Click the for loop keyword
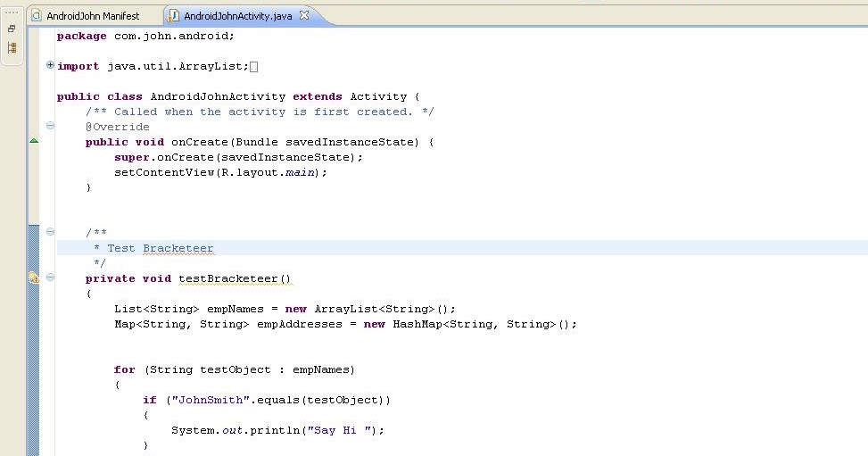Viewport: 868px width, 456px height. (x=125, y=369)
